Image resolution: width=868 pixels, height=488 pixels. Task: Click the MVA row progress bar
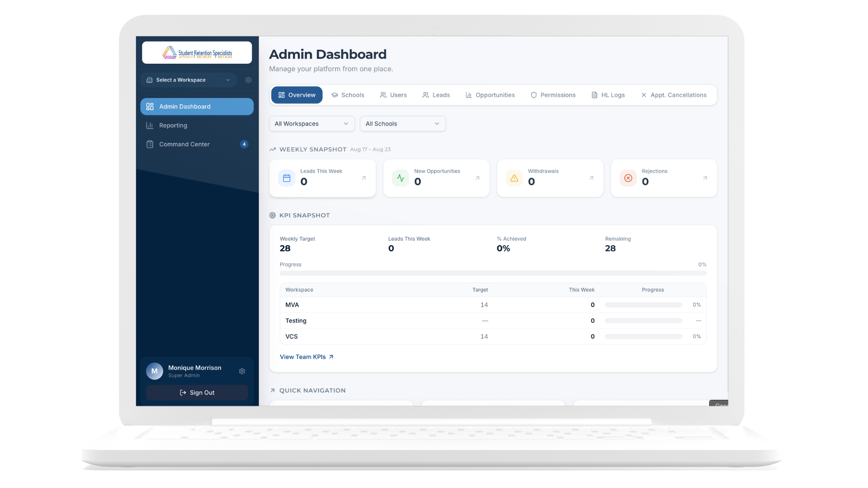[644, 305]
